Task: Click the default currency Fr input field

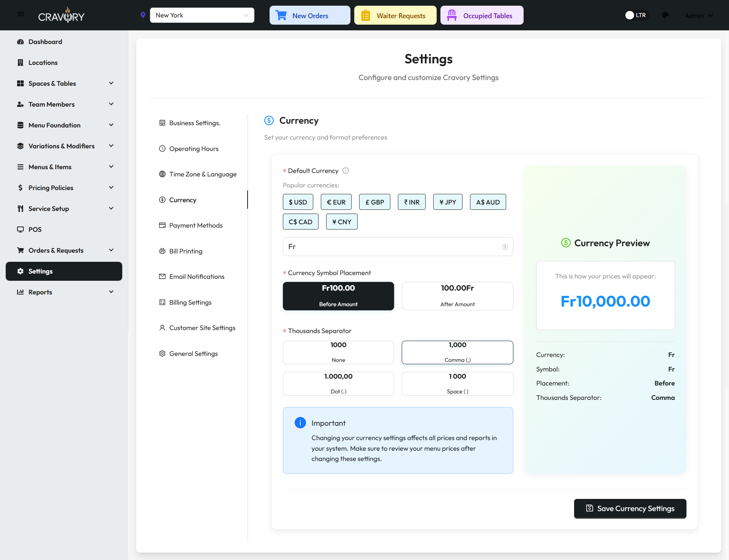Action: coord(398,247)
